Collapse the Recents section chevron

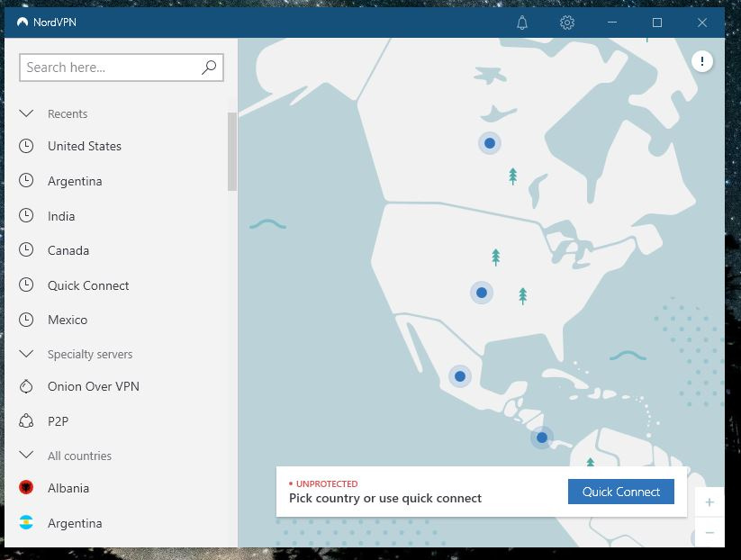pos(26,113)
